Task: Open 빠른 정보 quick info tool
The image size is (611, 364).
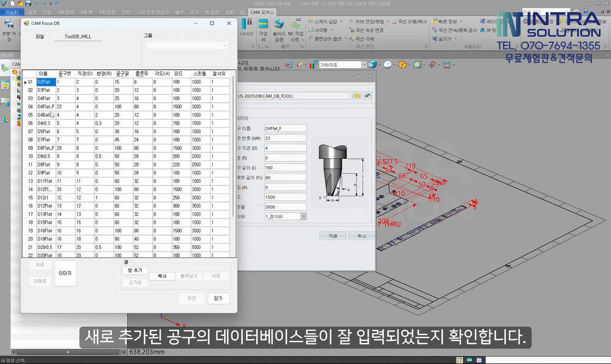Action: click(x=445, y=22)
